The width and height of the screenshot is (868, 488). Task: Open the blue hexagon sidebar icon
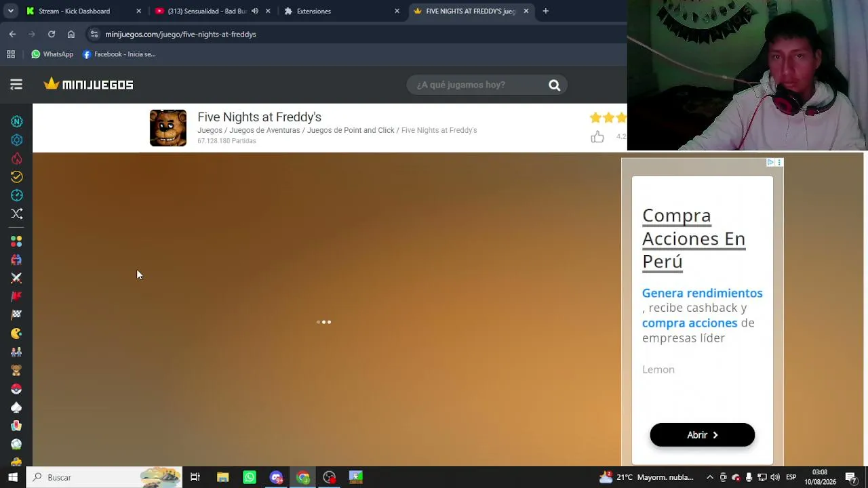coord(17,140)
